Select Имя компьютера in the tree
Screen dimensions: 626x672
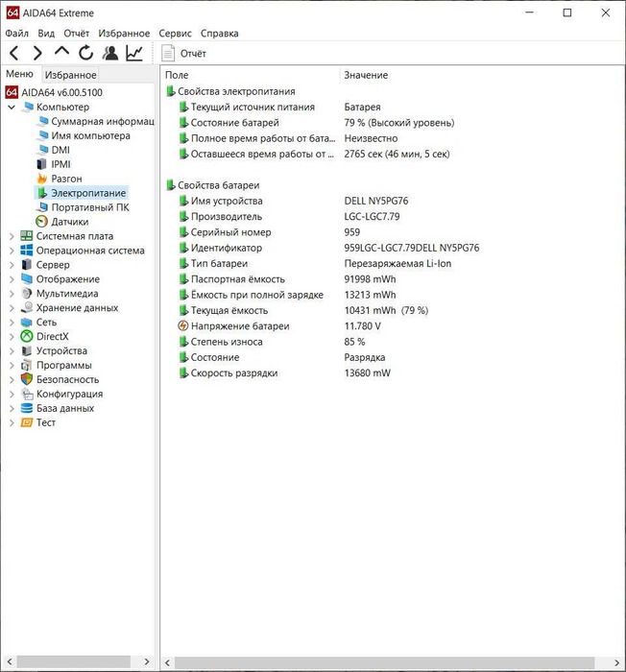(x=90, y=136)
